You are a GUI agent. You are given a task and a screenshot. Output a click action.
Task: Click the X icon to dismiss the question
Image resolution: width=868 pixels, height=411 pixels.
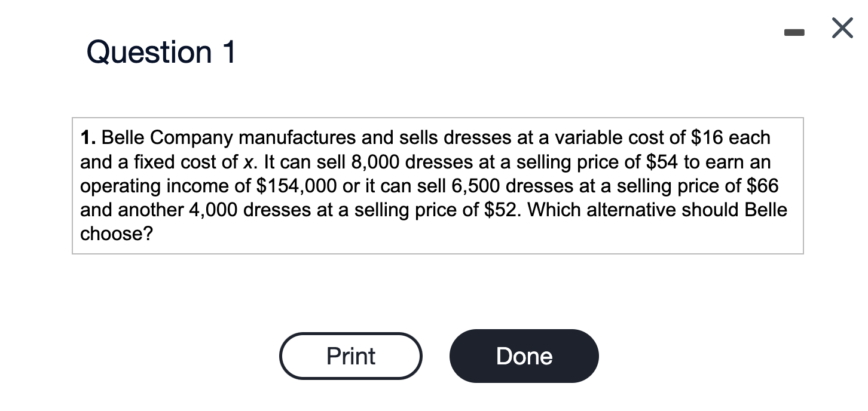click(x=842, y=27)
